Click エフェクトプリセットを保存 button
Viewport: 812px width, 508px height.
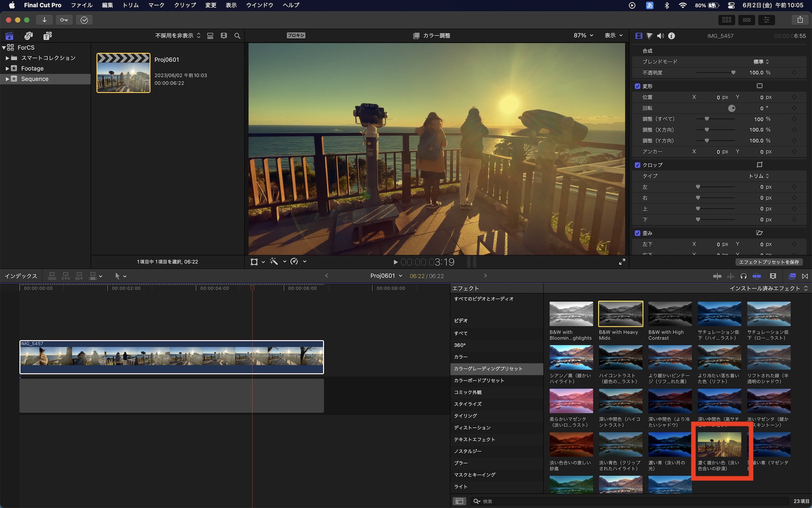[x=769, y=262]
